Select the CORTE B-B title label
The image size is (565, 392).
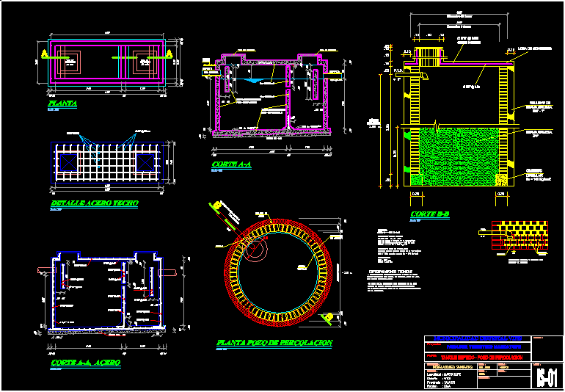429,214
